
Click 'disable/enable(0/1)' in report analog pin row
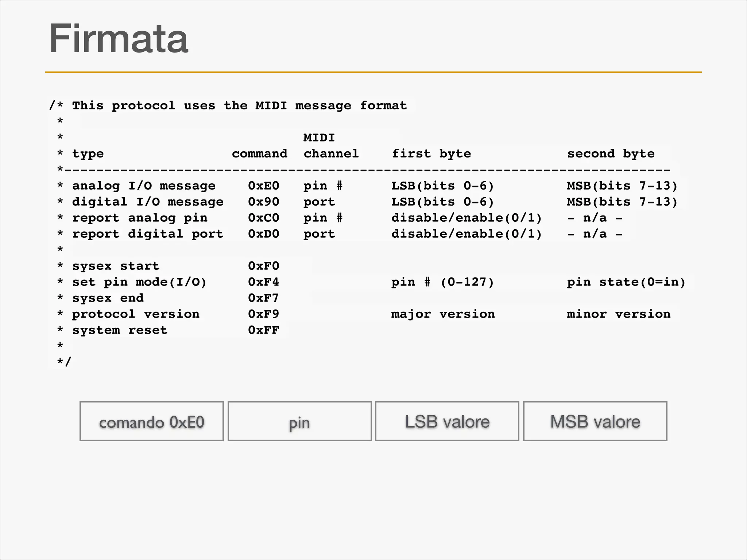pos(467,218)
